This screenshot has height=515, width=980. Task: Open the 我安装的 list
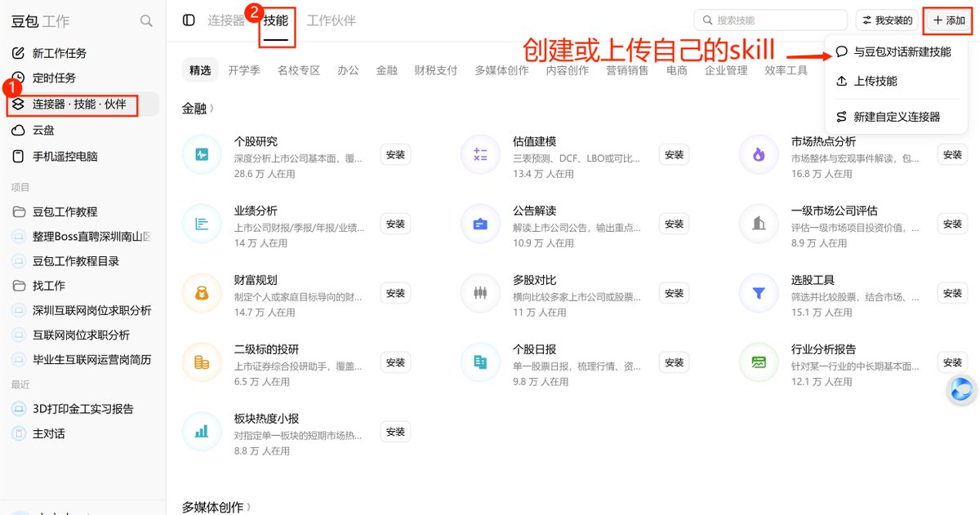[887, 20]
